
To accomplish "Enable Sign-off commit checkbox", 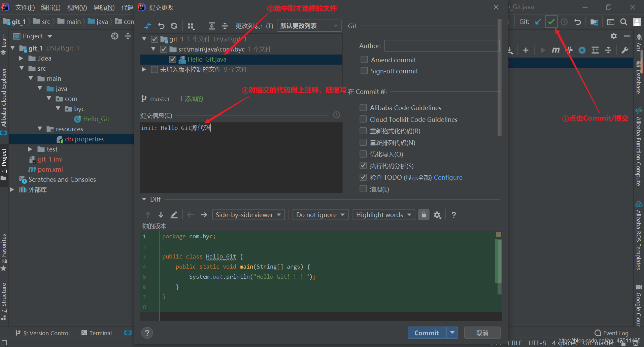I will (364, 71).
